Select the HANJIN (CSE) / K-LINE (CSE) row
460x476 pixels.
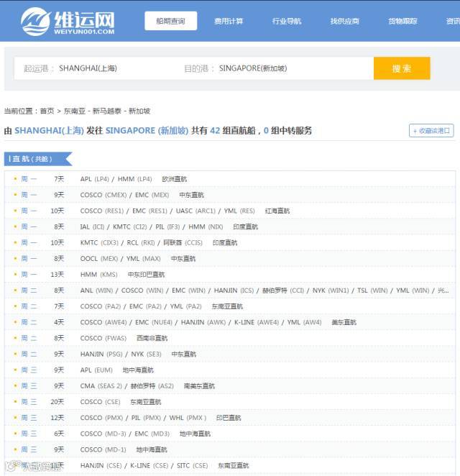click(x=230, y=466)
